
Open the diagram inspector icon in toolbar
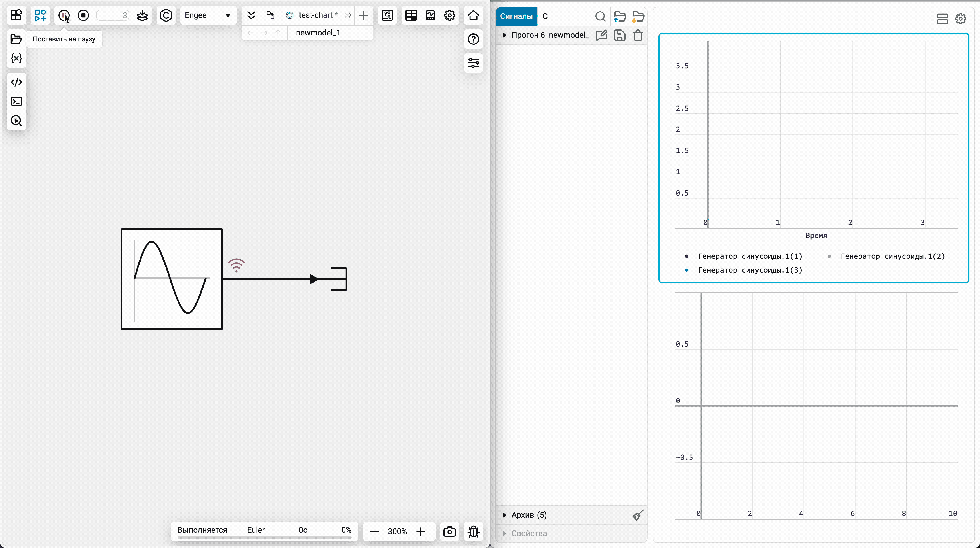coord(387,15)
